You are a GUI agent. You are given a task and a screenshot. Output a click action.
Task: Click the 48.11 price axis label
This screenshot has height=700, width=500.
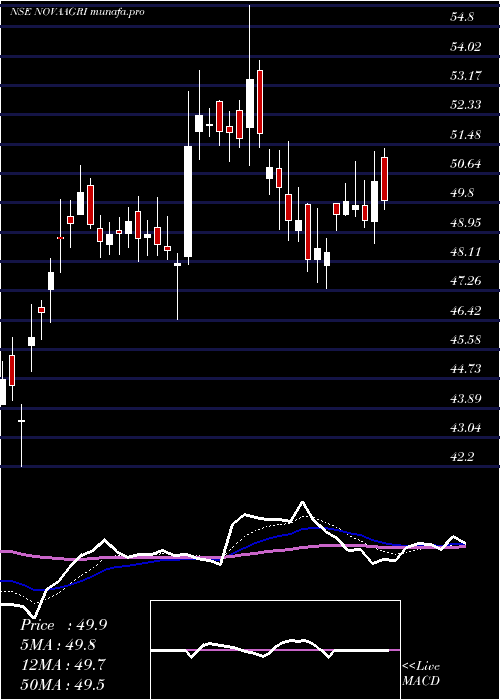(x=467, y=252)
